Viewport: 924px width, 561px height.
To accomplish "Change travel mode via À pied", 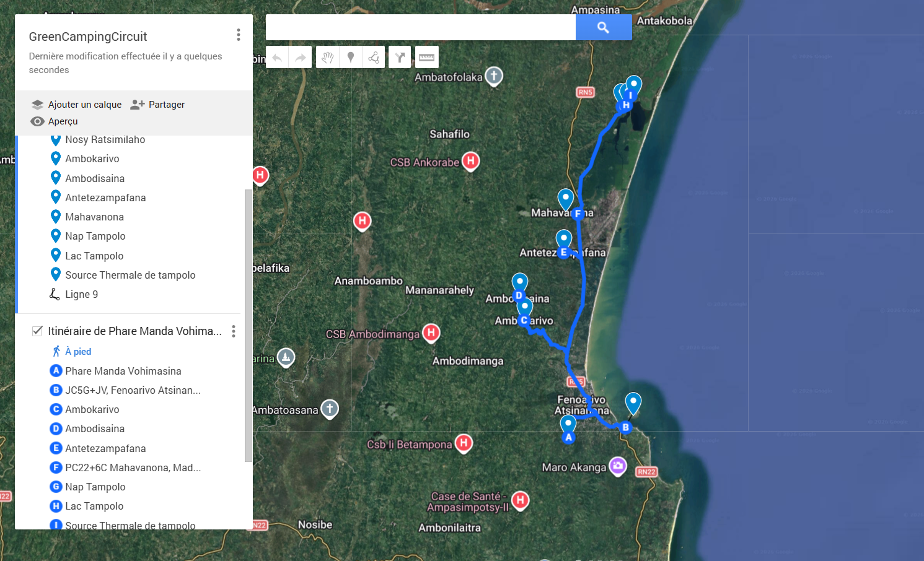I will tap(72, 352).
